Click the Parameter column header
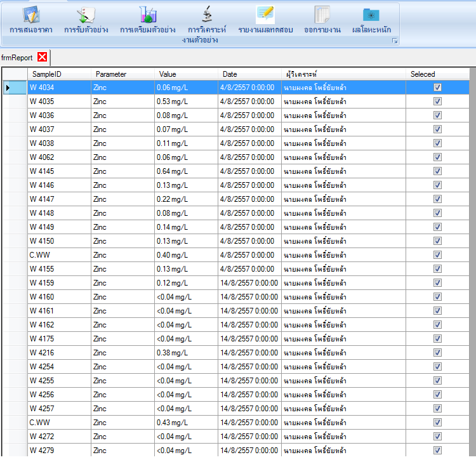This screenshot has height=462, width=476. click(122, 74)
